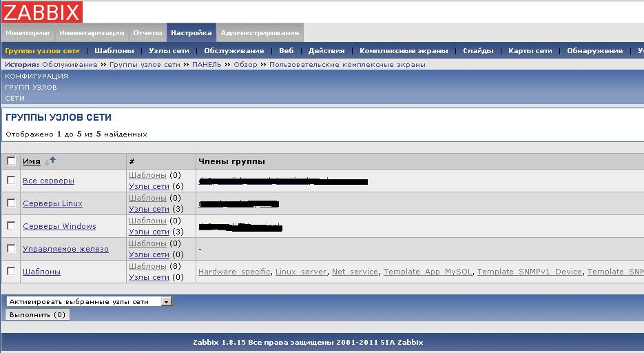
Task: Open the Шаблоны group name link
Action: pyautogui.click(x=41, y=272)
